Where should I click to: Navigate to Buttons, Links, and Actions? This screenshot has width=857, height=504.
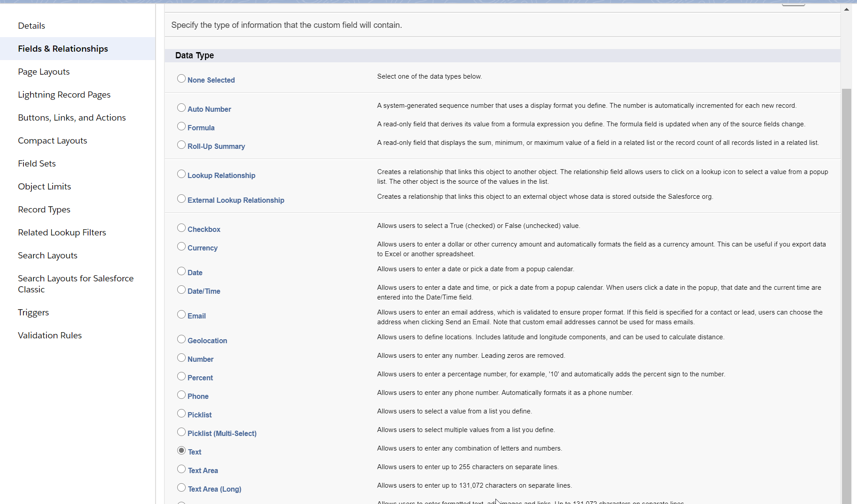tap(72, 117)
